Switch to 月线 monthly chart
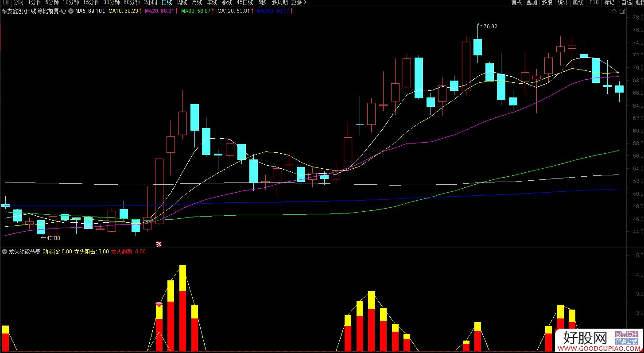644x353 pixels. pos(197,3)
